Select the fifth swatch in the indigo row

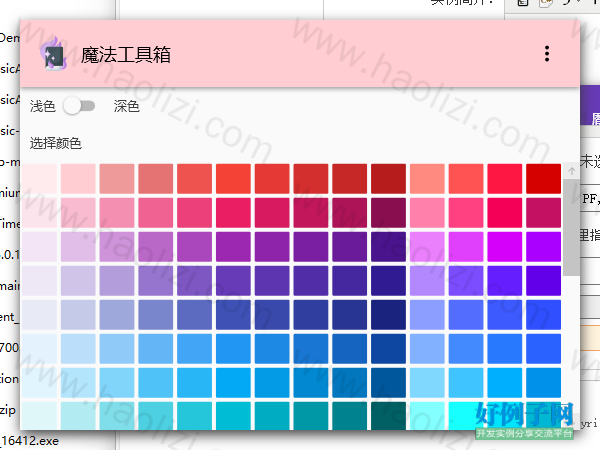194,315
